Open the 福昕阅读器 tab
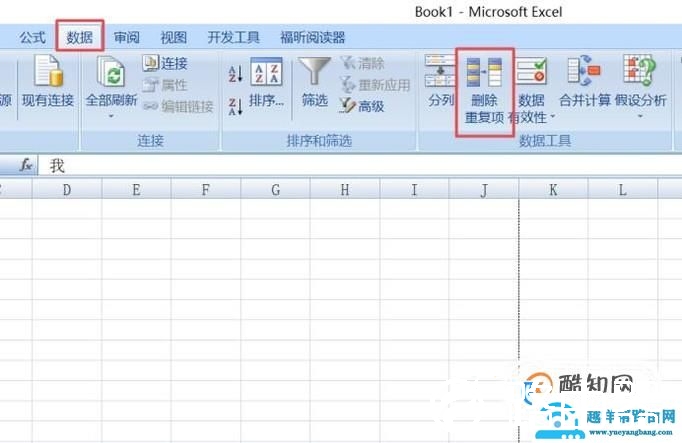Screen dimensions: 682x443 click(x=312, y=38)
